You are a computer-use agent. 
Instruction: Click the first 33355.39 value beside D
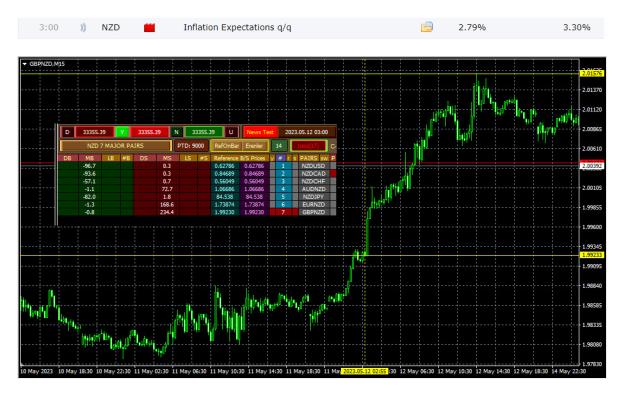click(x=94, y=132)
